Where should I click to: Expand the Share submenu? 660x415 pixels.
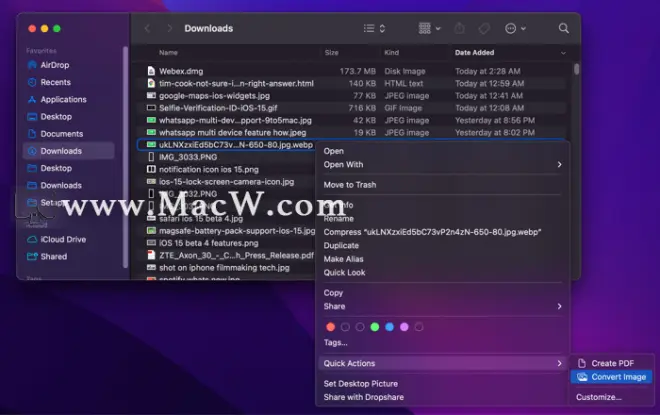442,306
